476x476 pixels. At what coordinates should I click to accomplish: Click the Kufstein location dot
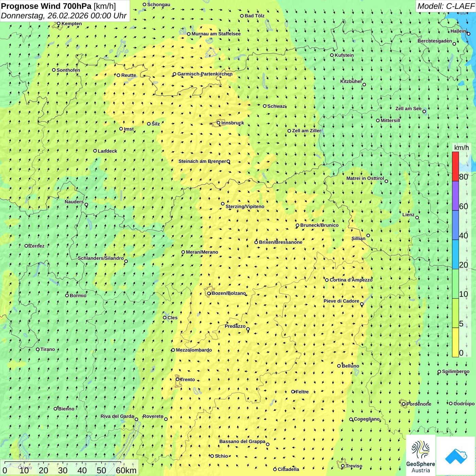pos(332,55)
